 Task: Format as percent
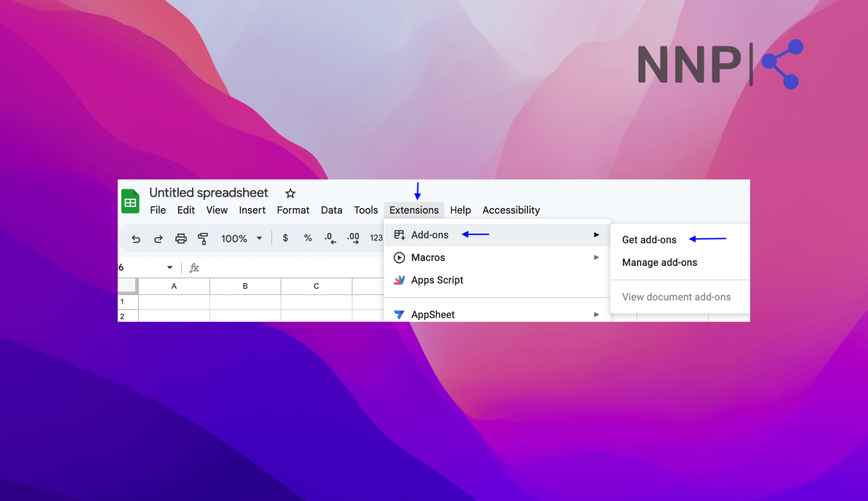pos(308,238)
